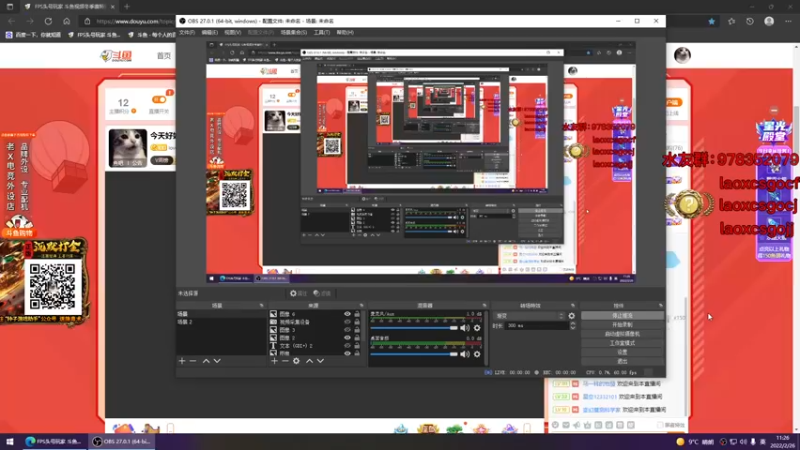Click the transition duration 300 ms field
800x450 pixels.
(537, 326)
